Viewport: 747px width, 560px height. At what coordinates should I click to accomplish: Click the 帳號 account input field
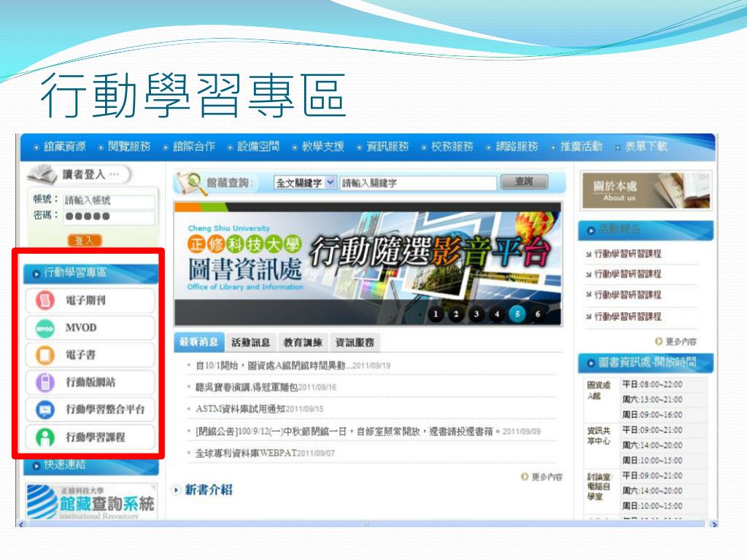coord(109,201)
